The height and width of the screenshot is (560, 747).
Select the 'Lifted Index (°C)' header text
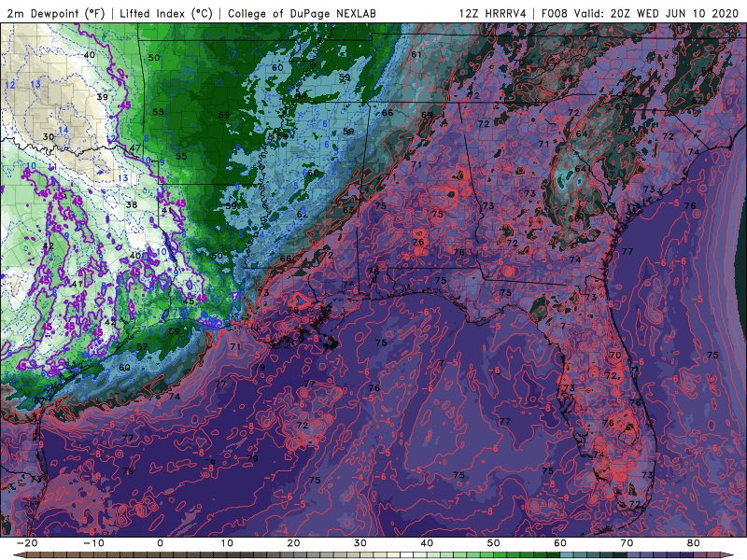click(x=166, y=13)
